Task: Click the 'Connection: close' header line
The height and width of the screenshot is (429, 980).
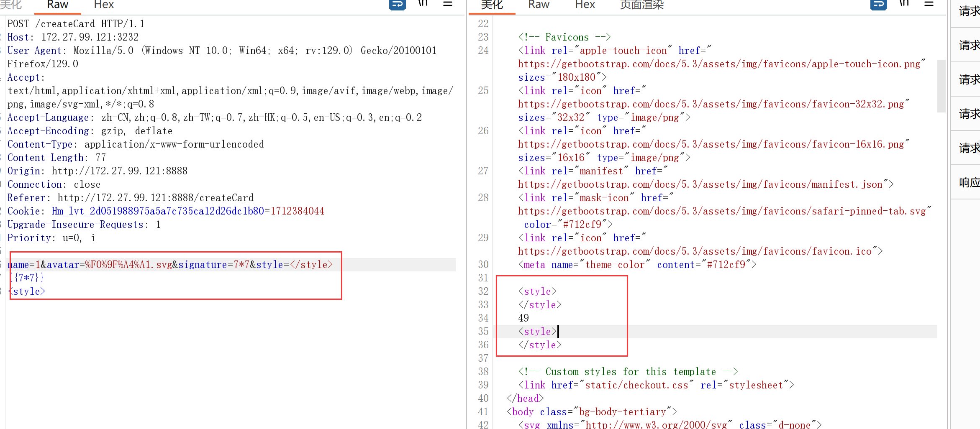Action: (x=54, y=184)
